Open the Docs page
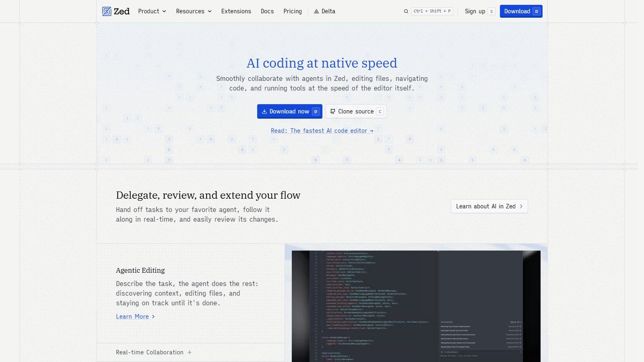644x362 pixels. 267,11
